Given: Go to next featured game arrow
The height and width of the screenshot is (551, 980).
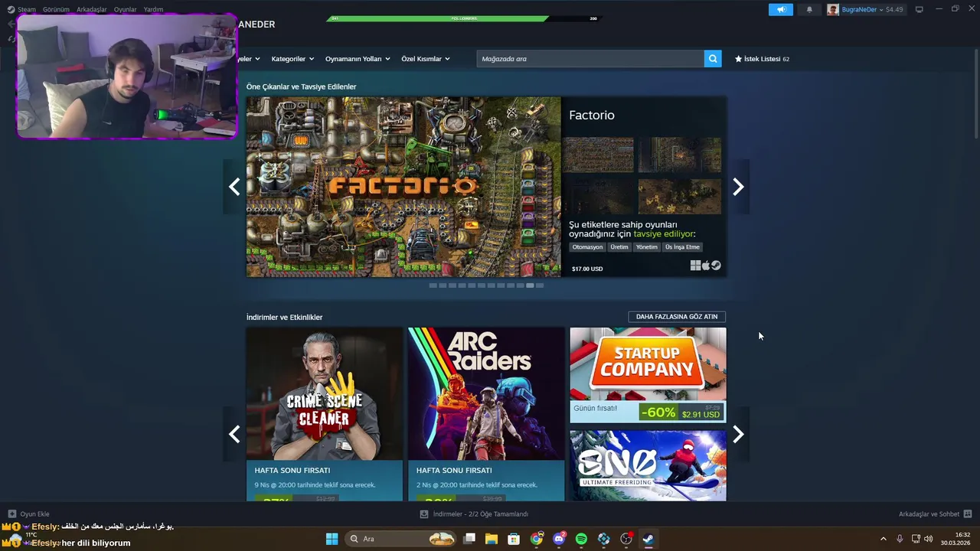Looking at the screenshot, I should (738, 187).
